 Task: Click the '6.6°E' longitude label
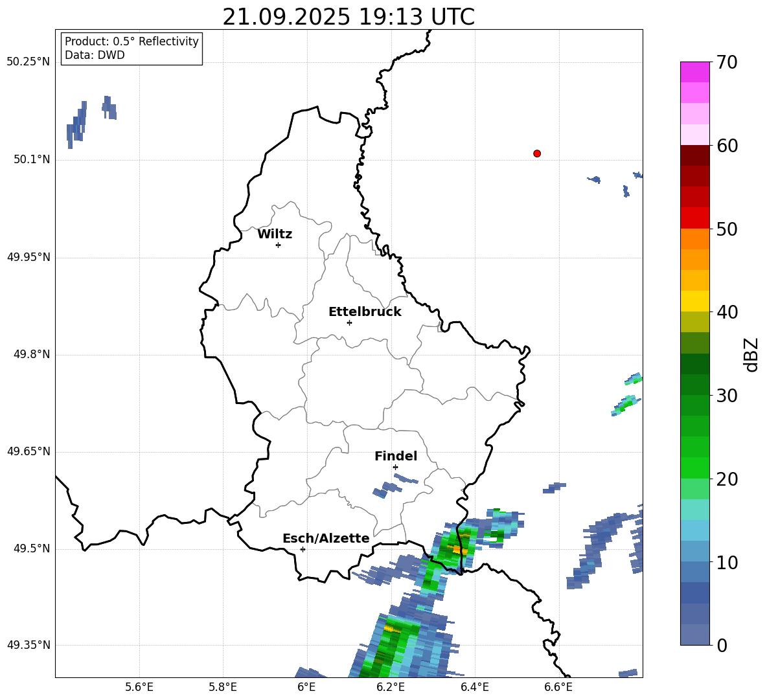(558, 687)
